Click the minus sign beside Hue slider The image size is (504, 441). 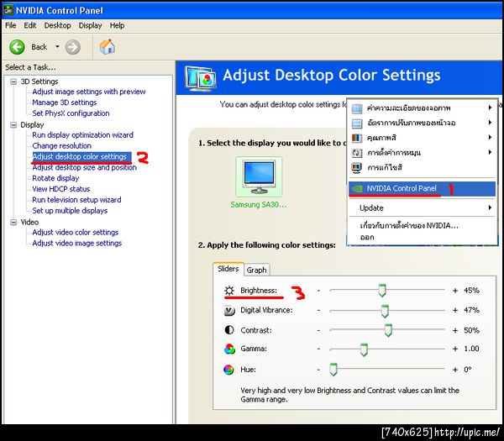[318, 370]
